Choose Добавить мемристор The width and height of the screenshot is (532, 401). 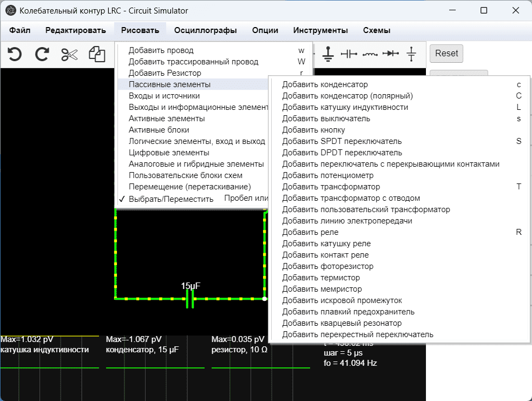(x=400, y=289)
